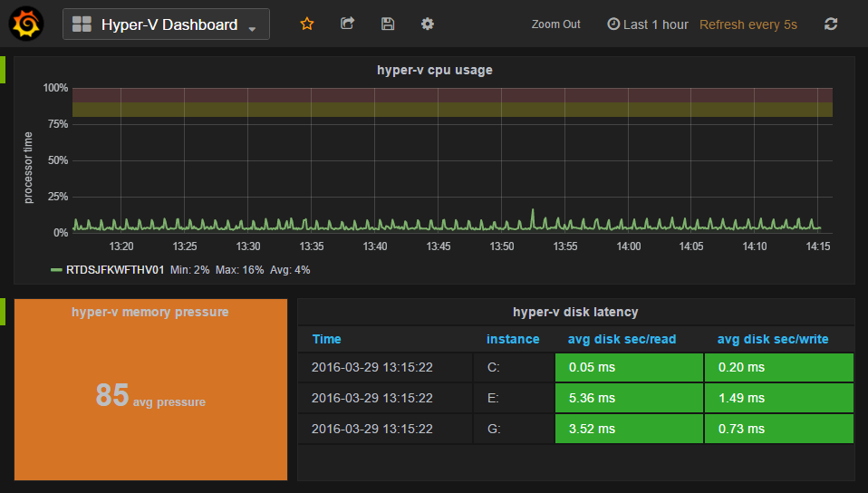
Task: Click the dashboard grid icon
Action: (x=82, y=24)
